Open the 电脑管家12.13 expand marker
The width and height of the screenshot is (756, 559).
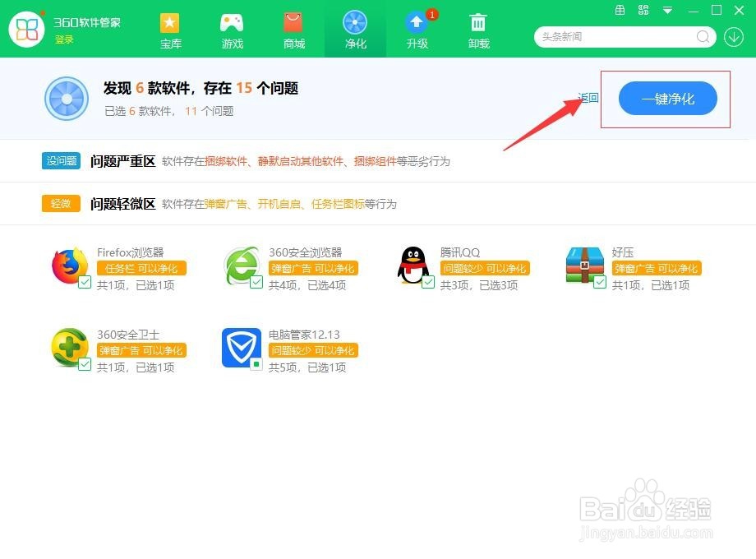tap(257, 366)
